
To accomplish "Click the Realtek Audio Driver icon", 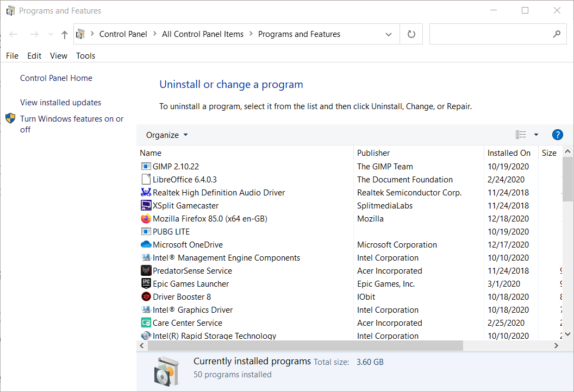I will click(146, 192).
